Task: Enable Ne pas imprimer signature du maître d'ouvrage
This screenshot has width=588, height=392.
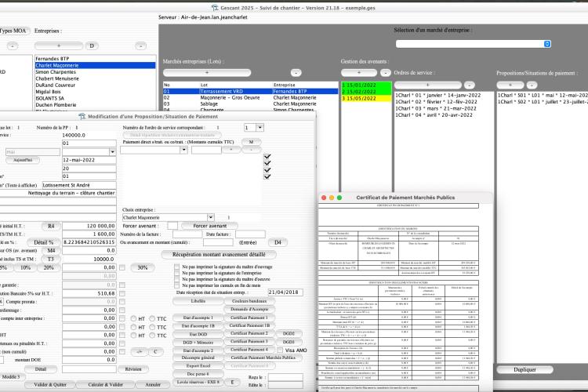Action: 176,267
